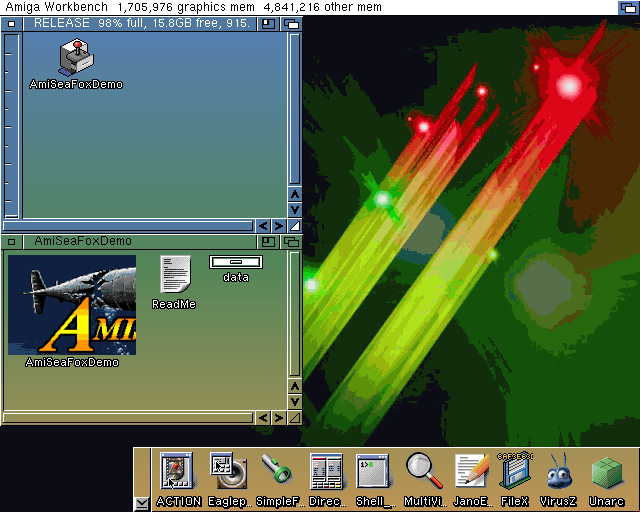
Task: Send RELEASE window to back
Action: (292, 24)
